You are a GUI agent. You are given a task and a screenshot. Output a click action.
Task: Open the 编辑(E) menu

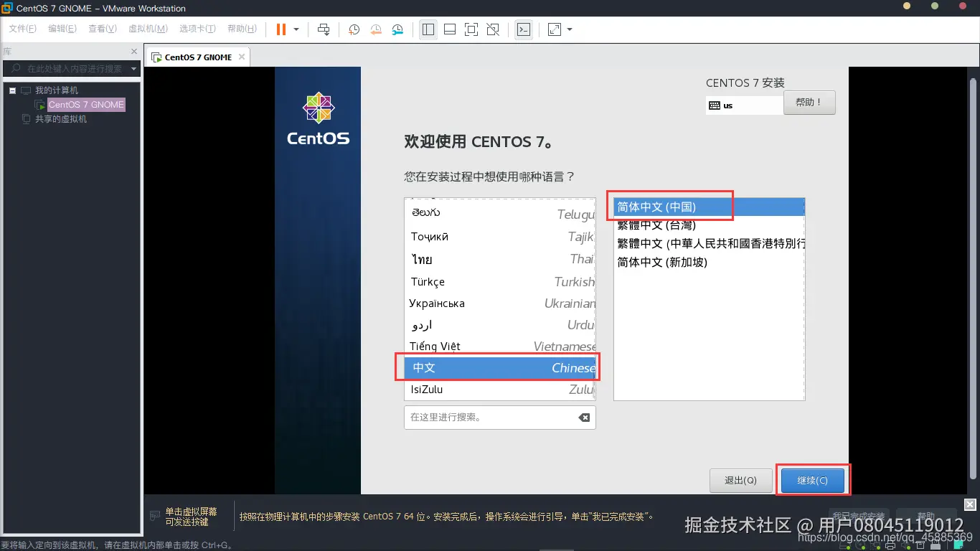click(62, 29)
